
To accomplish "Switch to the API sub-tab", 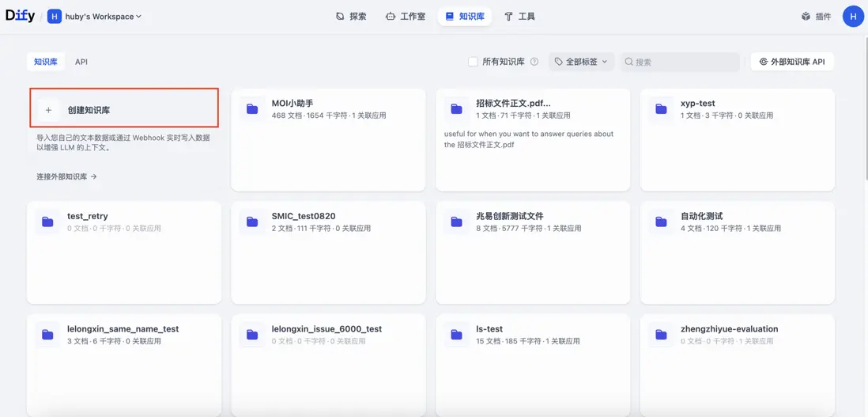I will coord(81,62).
